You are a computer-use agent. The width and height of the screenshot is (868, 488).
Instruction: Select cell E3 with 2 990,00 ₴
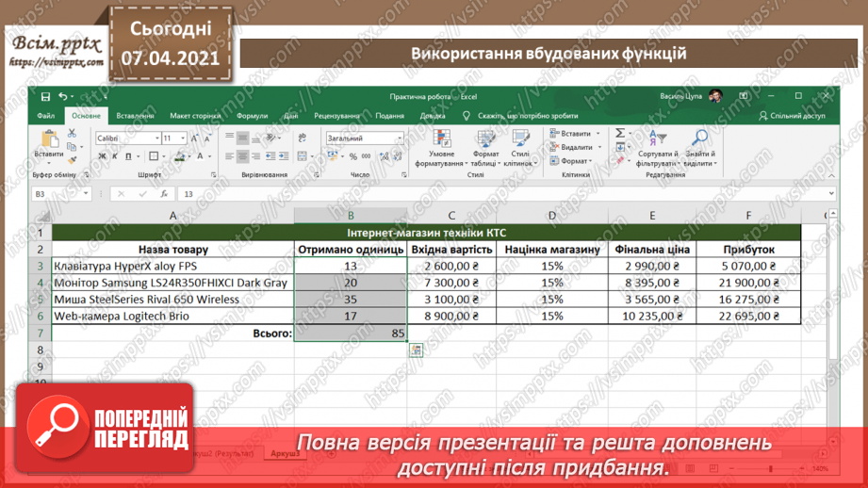coord(652,266)
